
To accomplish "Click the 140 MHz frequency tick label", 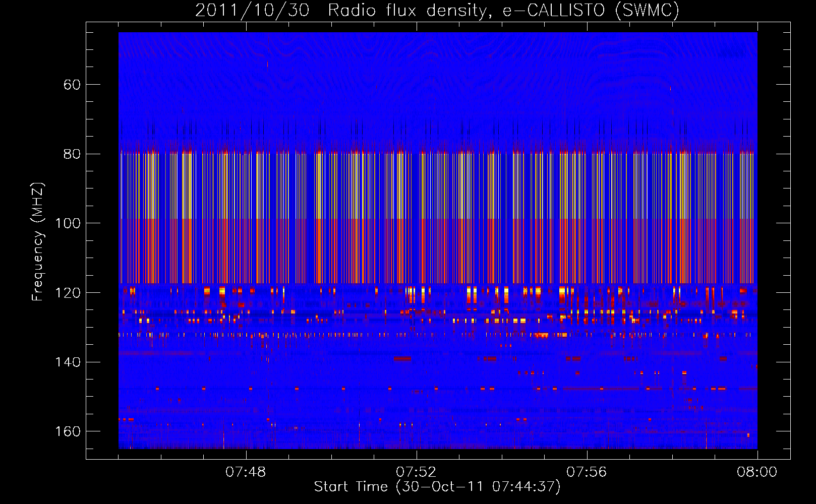I will click(x=68, y=362).
